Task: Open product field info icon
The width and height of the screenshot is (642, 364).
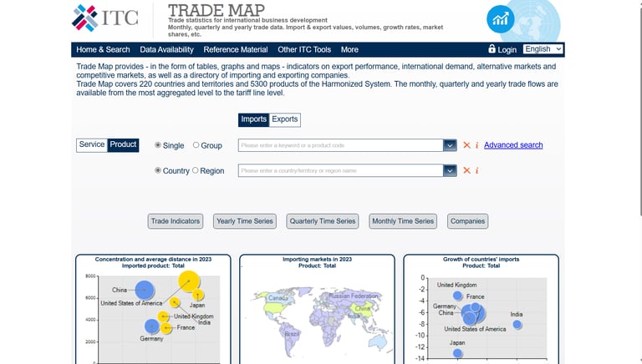Action: pyautogui.click(x=477, y=145)
